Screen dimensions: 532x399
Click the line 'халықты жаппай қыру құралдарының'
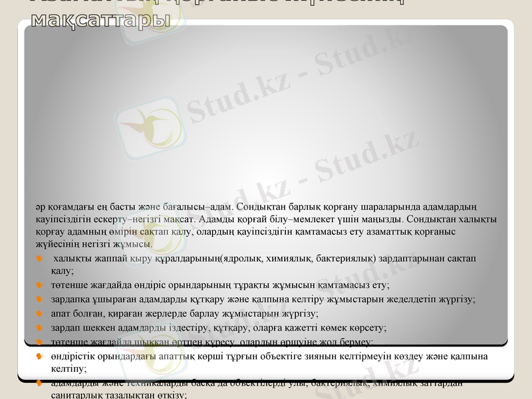[x=199, y=259]
